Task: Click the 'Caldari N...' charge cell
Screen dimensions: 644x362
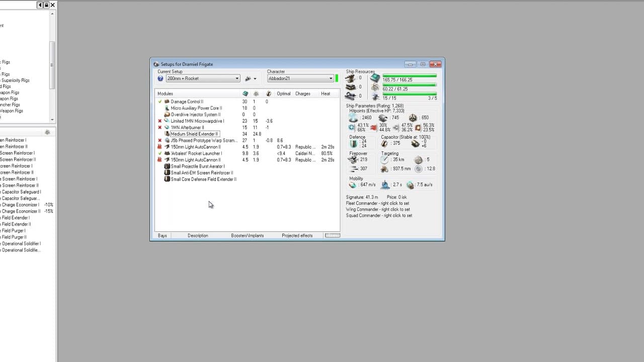Action: [305, 153]
